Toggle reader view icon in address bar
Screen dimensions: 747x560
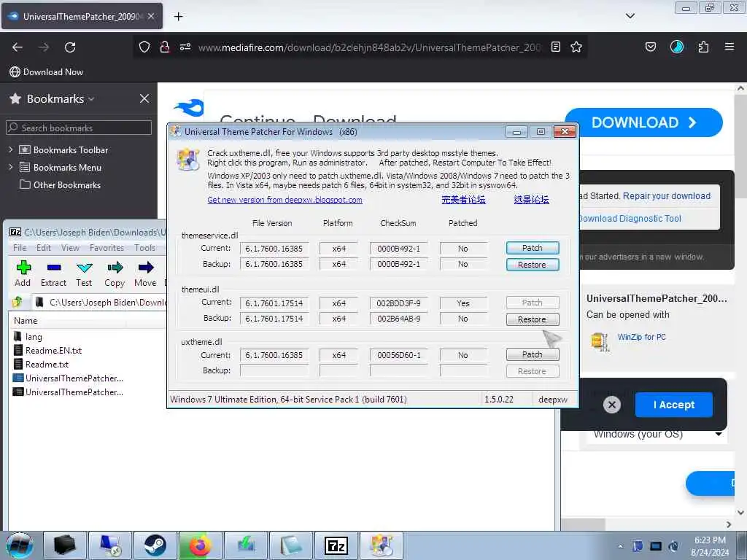click(x=555, y=47)
